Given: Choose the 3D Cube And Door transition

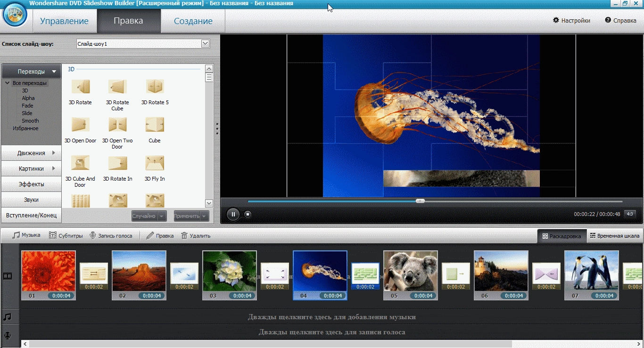Looking at the screenshot, I should (80, 163).
